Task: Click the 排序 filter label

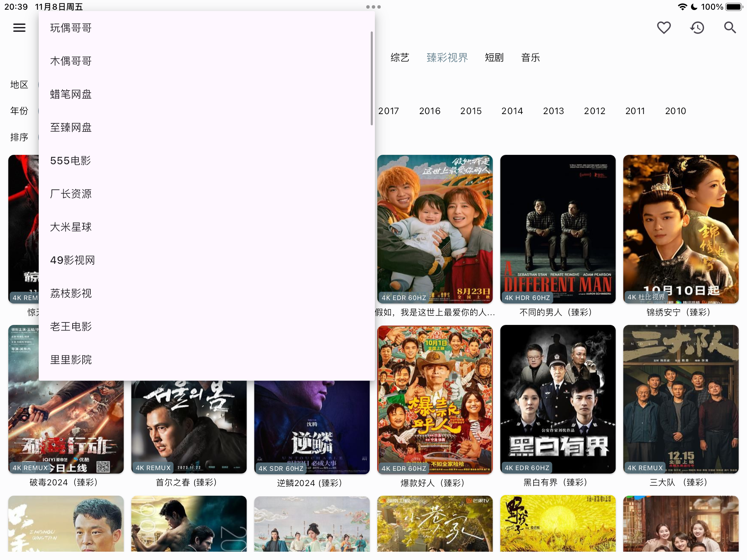Action: point(19,137)
